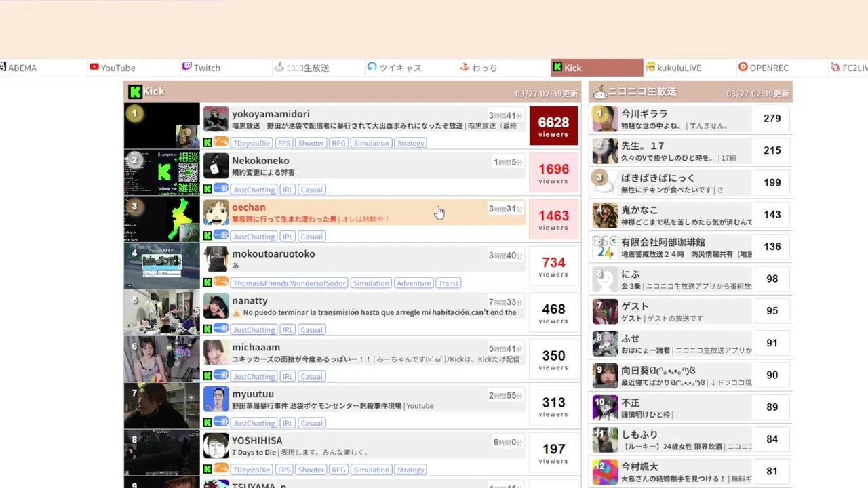Open the OPENREC tab
Viewport: 868px width, 488px height.
click(782, 68)
